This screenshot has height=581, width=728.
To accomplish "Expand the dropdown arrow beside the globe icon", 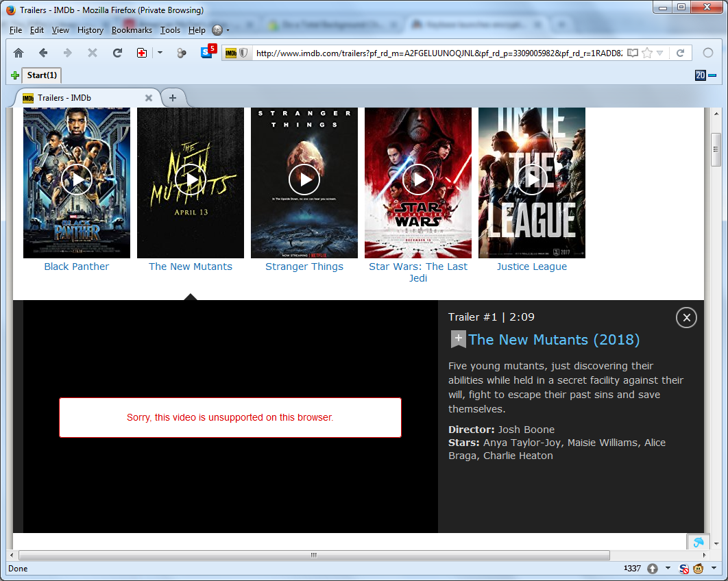I will 228,30.
